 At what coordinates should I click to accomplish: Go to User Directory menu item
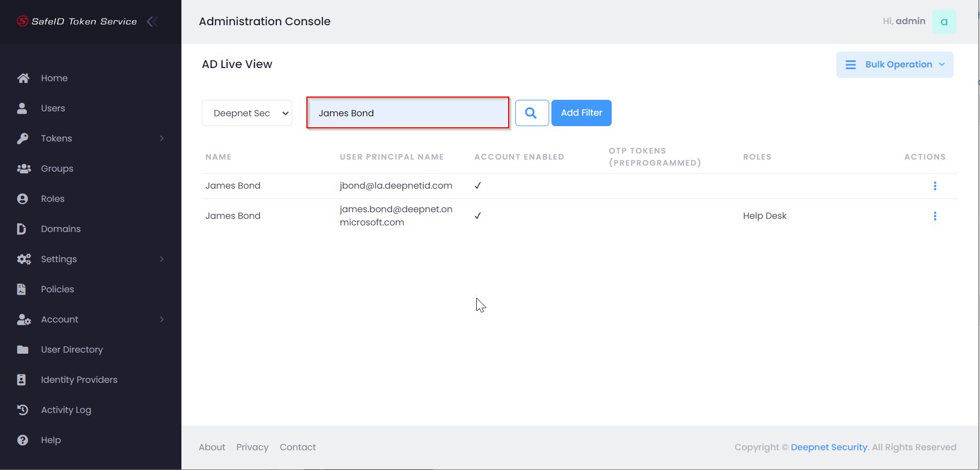coord(72,349)
